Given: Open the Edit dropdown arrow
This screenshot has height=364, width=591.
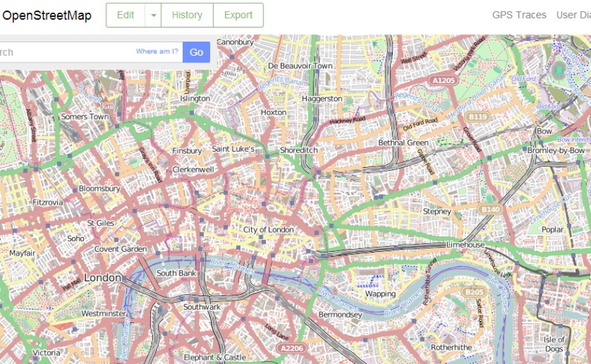Looking at the screenshot, I should (153, 15).
